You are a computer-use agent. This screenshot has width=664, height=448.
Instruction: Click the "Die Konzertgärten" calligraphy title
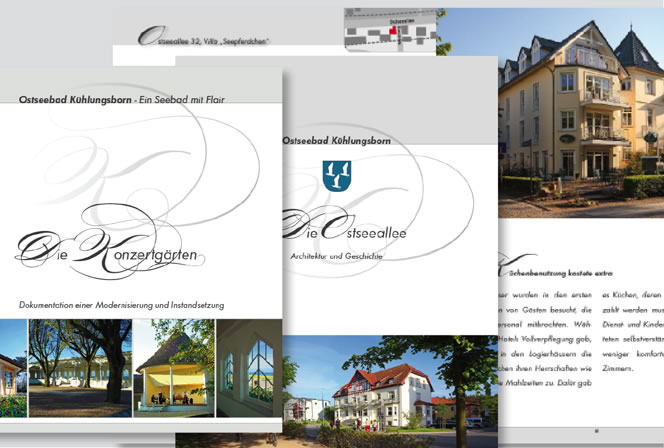tap(110, 245)
